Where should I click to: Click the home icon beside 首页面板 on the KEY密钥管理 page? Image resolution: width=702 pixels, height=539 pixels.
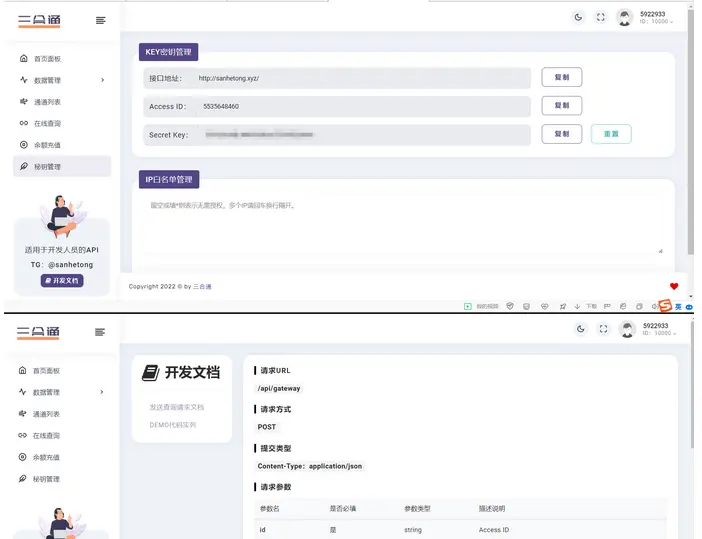[24, 58]
